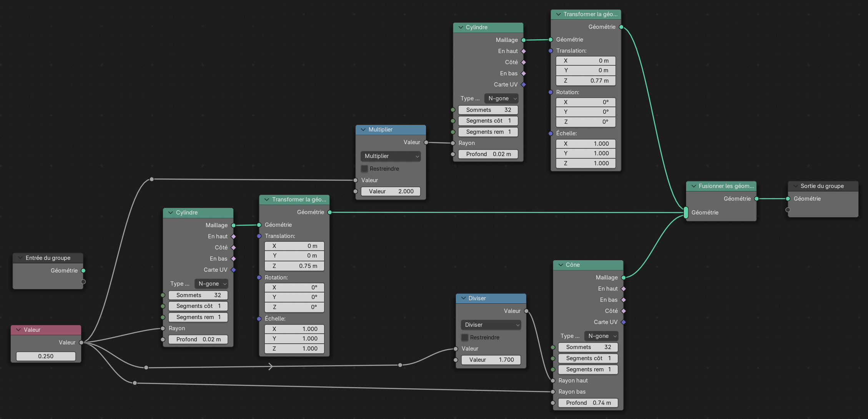Click Sommets 32 field in top Cylindre
Image resolution: width=868 pixels, height=419 pixels.
tap(488, 110)
